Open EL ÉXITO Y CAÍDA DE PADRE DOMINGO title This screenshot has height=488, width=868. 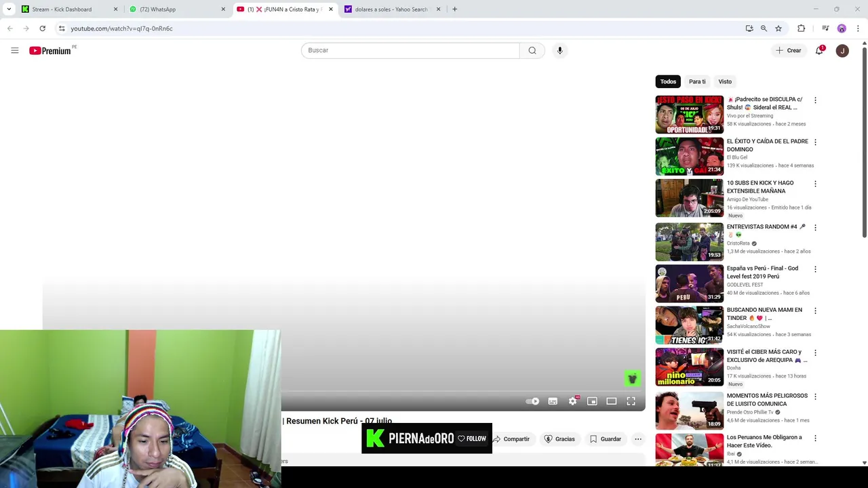click(767, 145)
